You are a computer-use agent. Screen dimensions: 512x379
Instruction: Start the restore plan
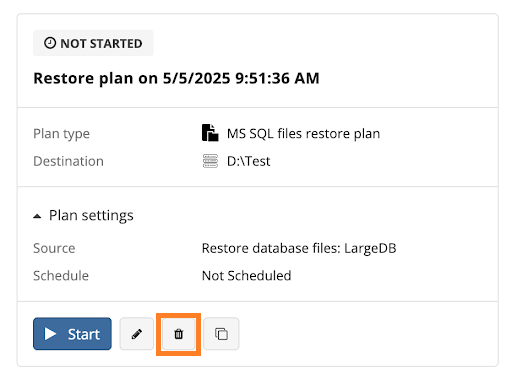72,334
